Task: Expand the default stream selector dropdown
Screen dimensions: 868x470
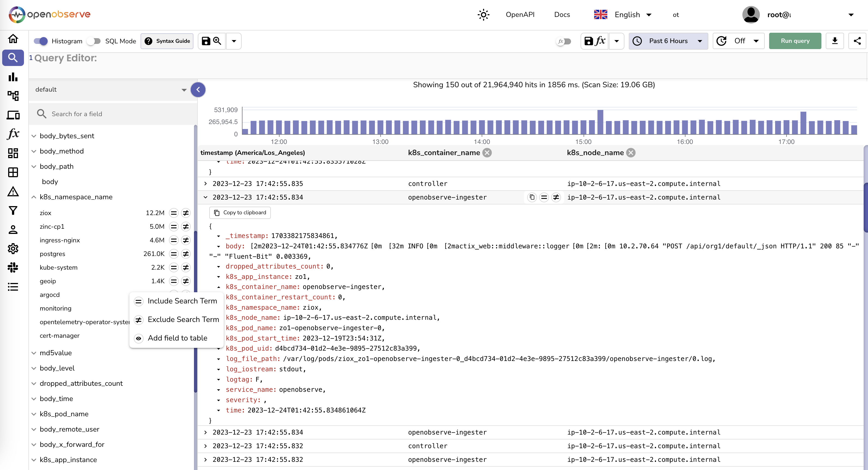Action: tap(184, 90)
